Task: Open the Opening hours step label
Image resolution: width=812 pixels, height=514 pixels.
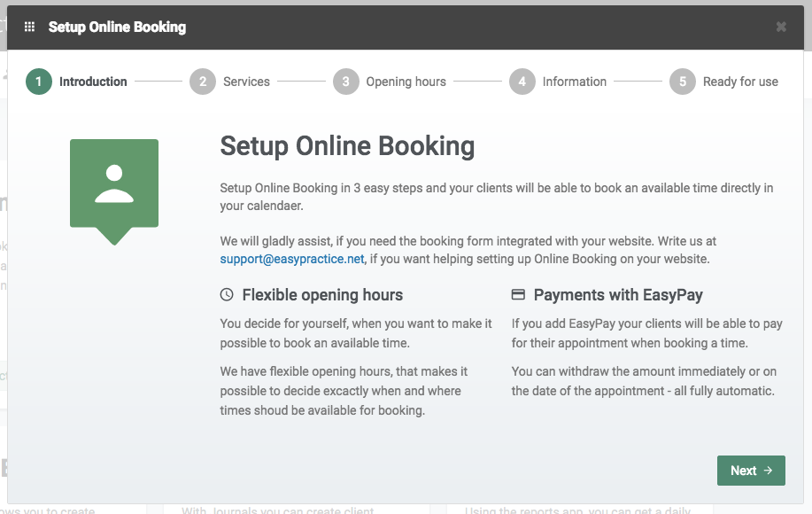Action: [x=405, y=82]
